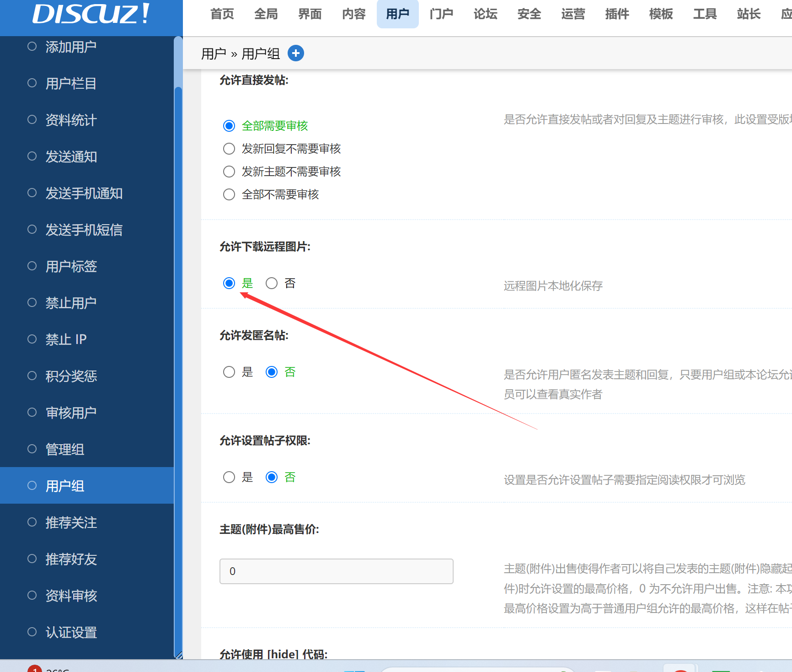Choose 是 for 允许下载远程图片

point(229,283)
